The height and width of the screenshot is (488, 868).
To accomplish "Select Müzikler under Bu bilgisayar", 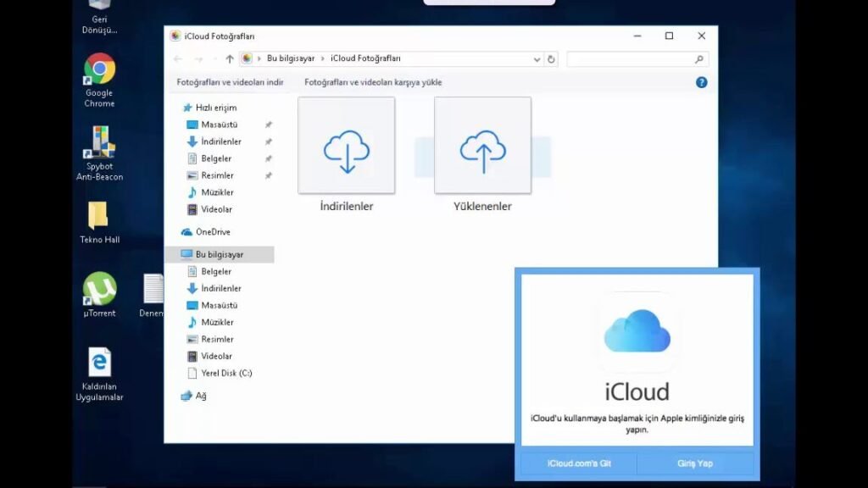I will tap(217, 323).
